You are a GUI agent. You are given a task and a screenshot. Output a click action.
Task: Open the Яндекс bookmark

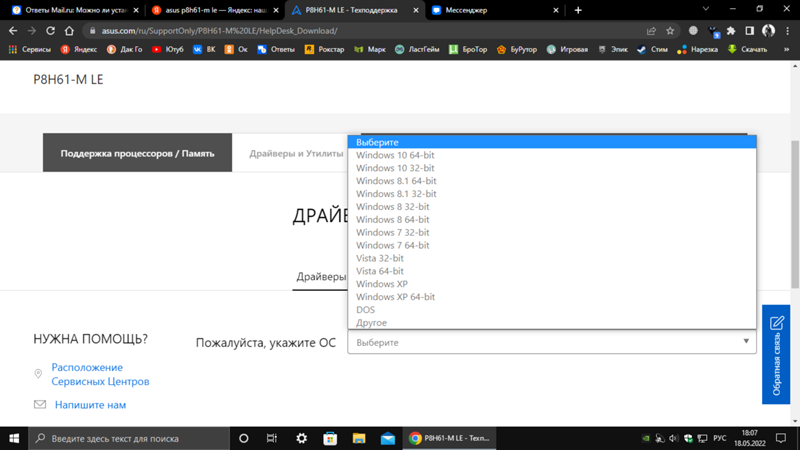79,49
